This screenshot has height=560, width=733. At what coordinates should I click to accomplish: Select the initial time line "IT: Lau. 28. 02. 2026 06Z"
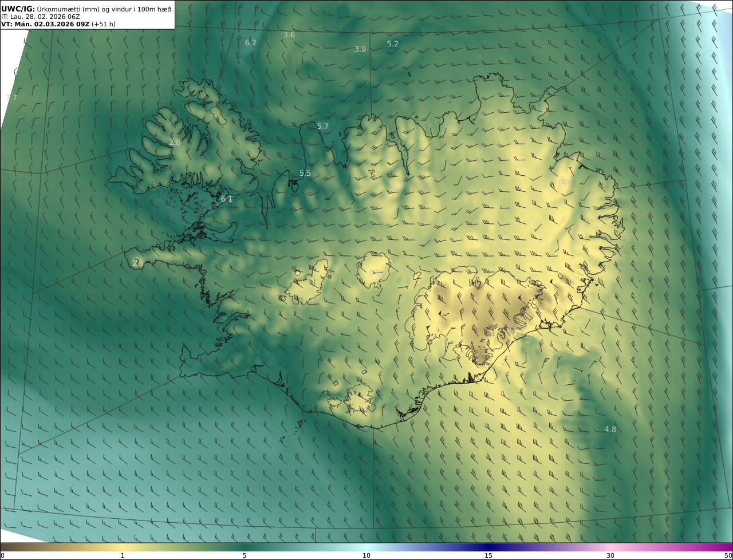point(40,17)
